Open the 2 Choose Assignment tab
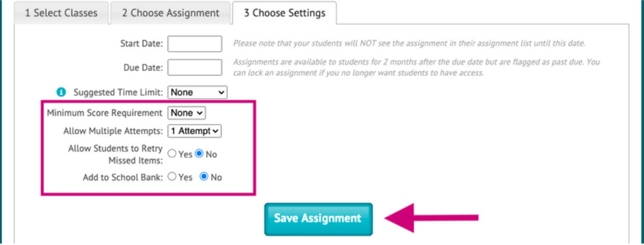Screen dimensions: 644x245 click(x=171, y=13)
